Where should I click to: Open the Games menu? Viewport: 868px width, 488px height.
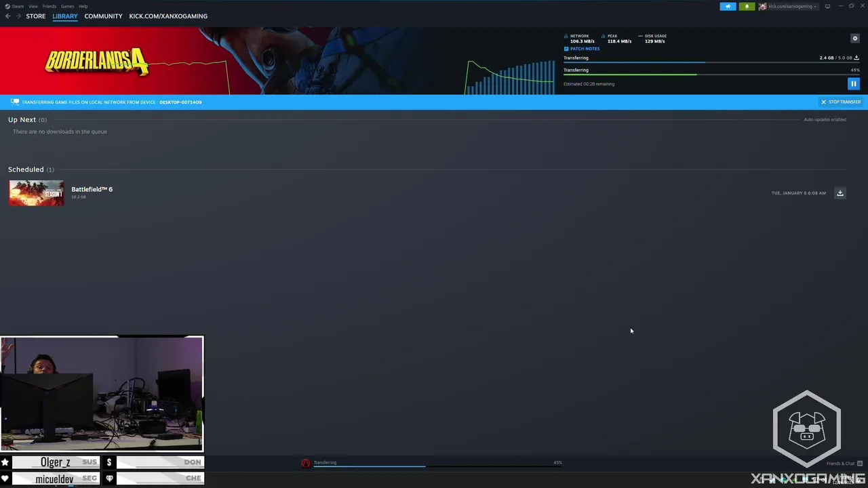point(67,6)
